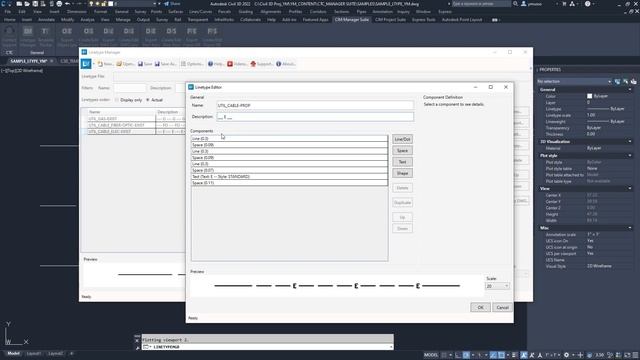Select the Actual radio option
The width and height of the screenshot is (640, 360).
[x=148, y=100]
